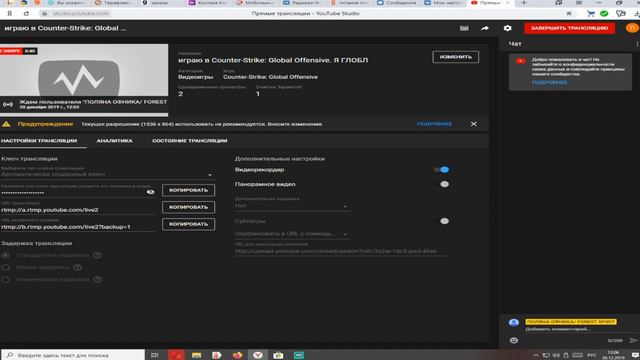Open Подробнее link in chat welcome
Viewport: 640px width, 360px height.
pos(549,82)
